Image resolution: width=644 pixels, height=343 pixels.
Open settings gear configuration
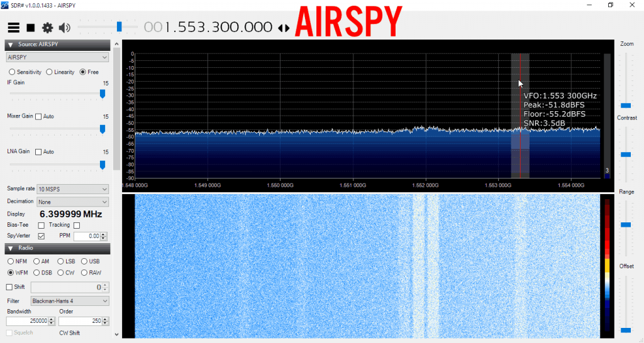point(47,28)
